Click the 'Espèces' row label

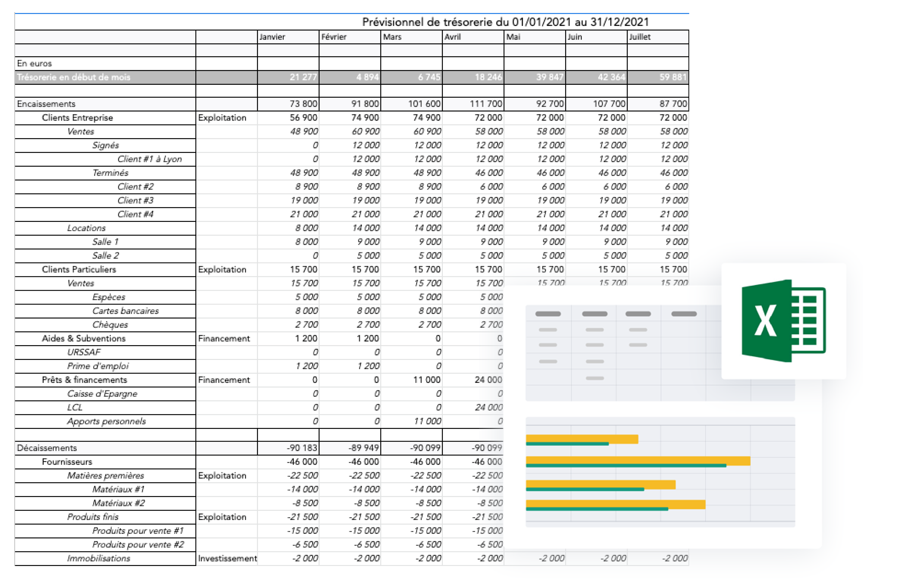coord(105,297)
